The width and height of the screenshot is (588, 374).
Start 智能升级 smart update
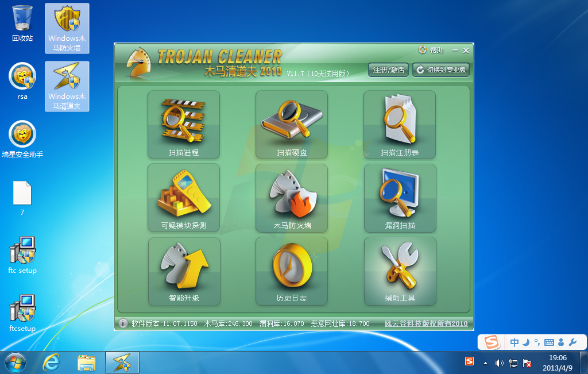[184, 271]
